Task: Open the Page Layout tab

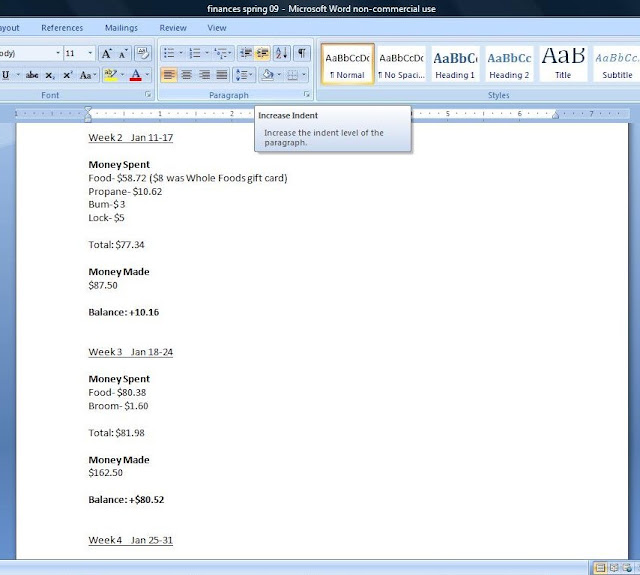Action: coord(9,28)
